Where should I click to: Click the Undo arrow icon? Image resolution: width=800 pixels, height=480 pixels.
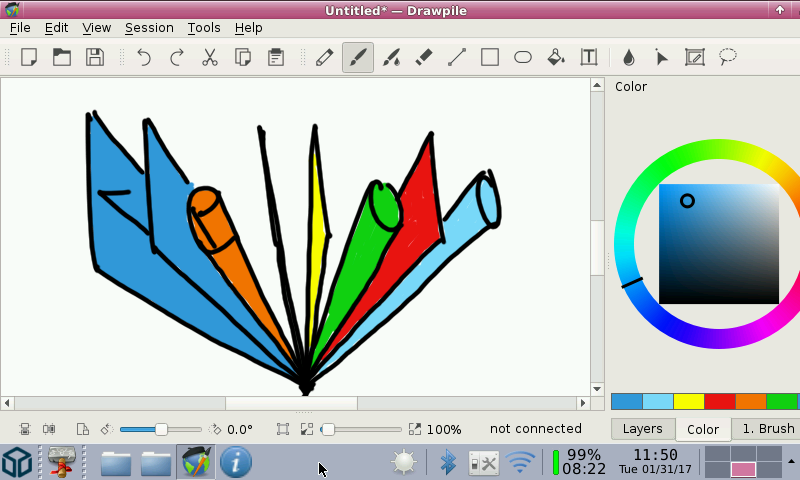(x=144, y=57)
